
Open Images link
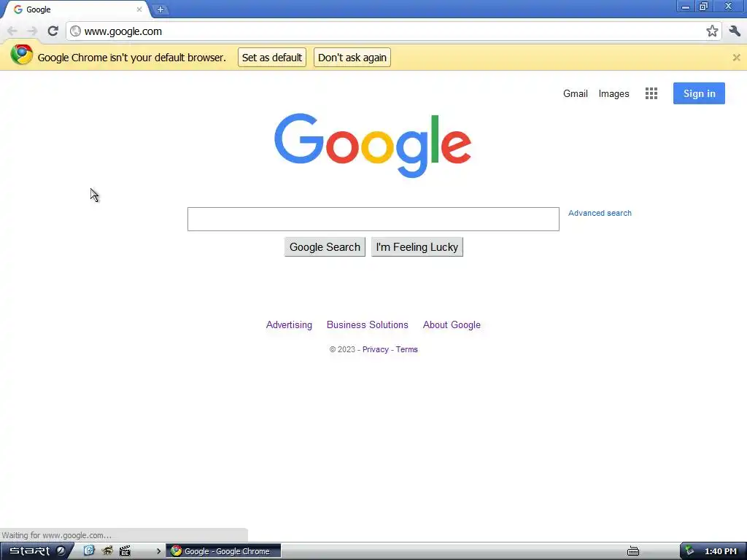pyautogui.click(x=614, y=94)
